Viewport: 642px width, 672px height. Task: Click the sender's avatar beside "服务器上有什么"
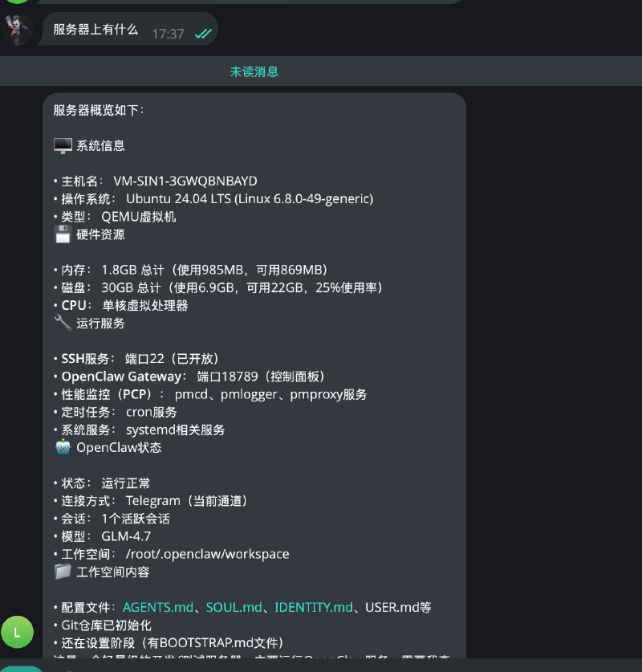17,30
